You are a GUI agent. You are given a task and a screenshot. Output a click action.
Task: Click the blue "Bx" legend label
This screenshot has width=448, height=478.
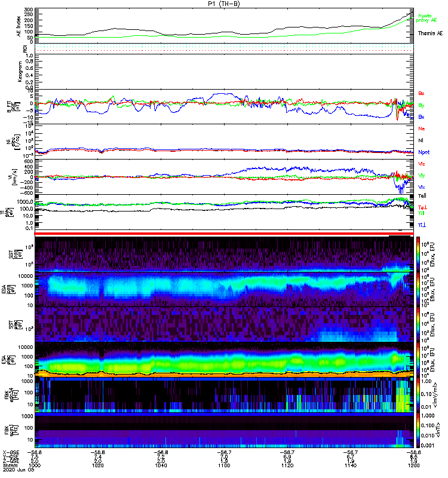pos(421,117)
